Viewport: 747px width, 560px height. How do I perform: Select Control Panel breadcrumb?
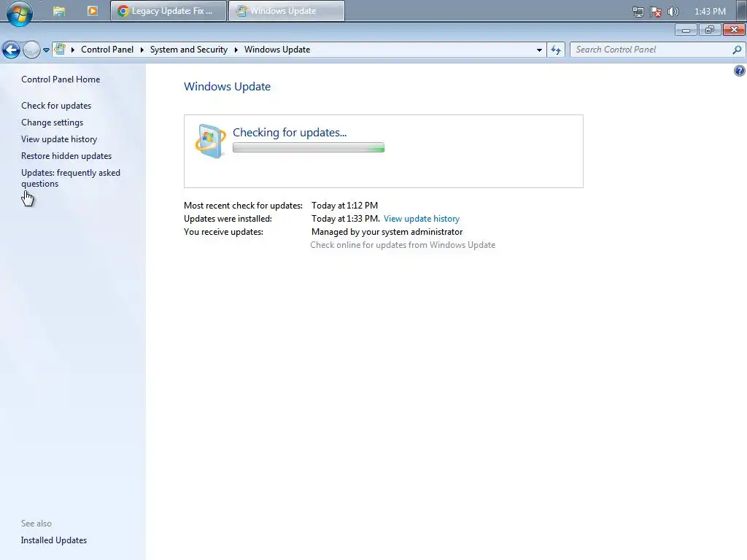point(107,50)
